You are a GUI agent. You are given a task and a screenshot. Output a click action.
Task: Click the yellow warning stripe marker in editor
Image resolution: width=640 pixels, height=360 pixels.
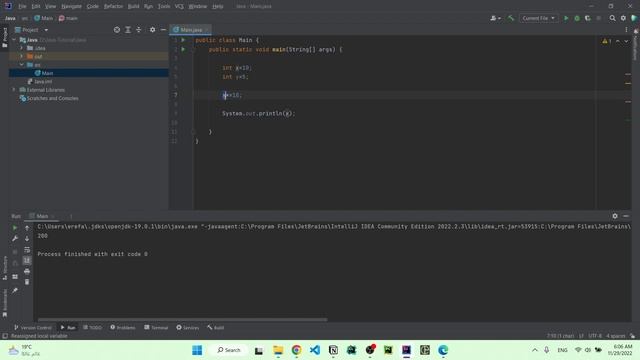click(x=628, y=83)
